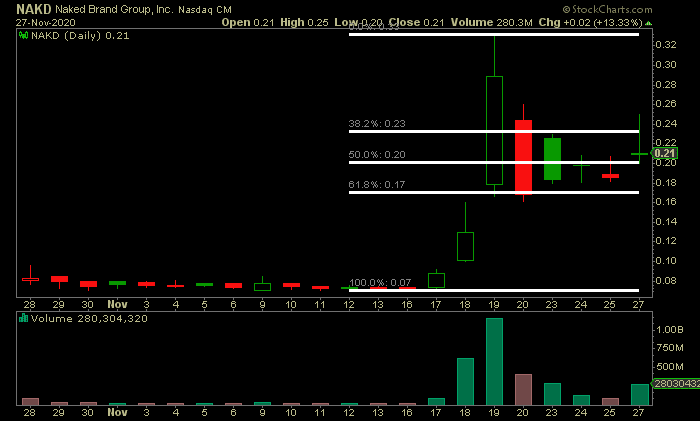The height and width of the screenshot is (421, 700).
Task: Click the Volume 280,304,320 legend text
Action: click(x=89, y=319)
